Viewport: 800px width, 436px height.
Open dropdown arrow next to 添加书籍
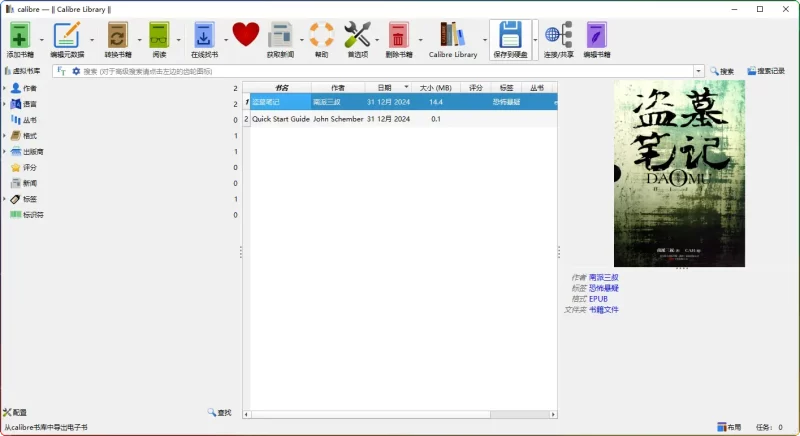pyautogui.click(x=41, y=40)
